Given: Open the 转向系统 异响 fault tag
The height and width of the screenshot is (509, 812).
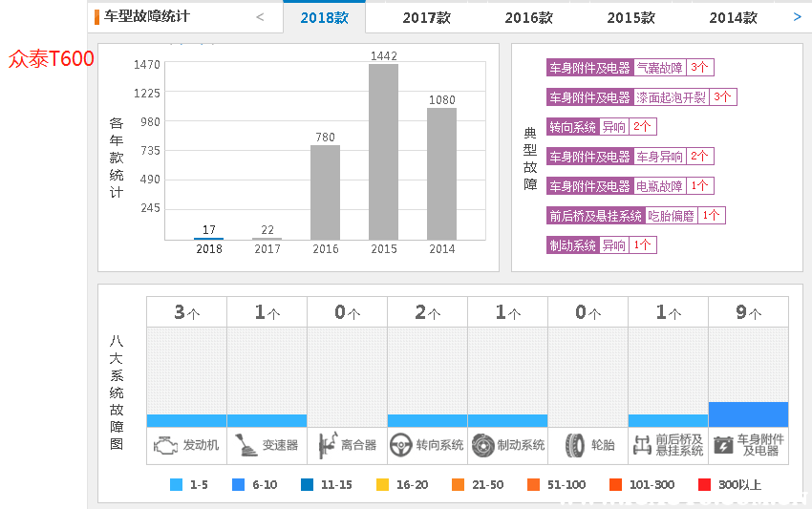Looking at the screenshot, I should tap(602, 126).
